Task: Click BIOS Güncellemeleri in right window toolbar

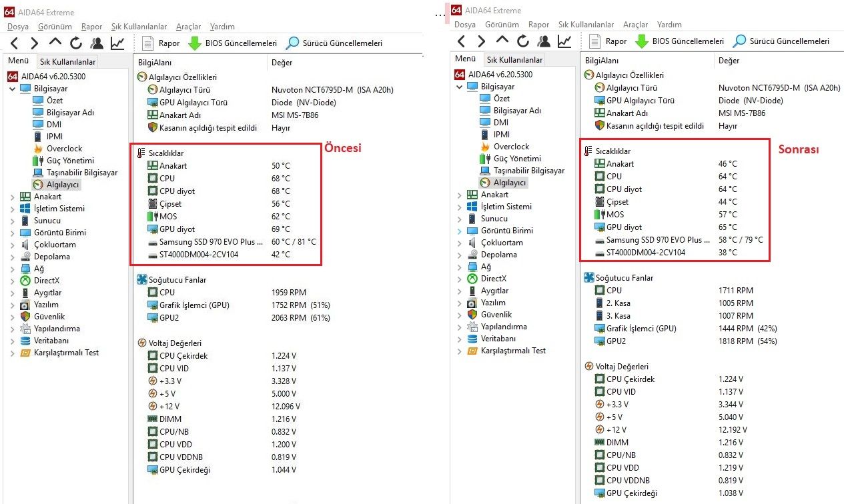Action: (679, 41)
